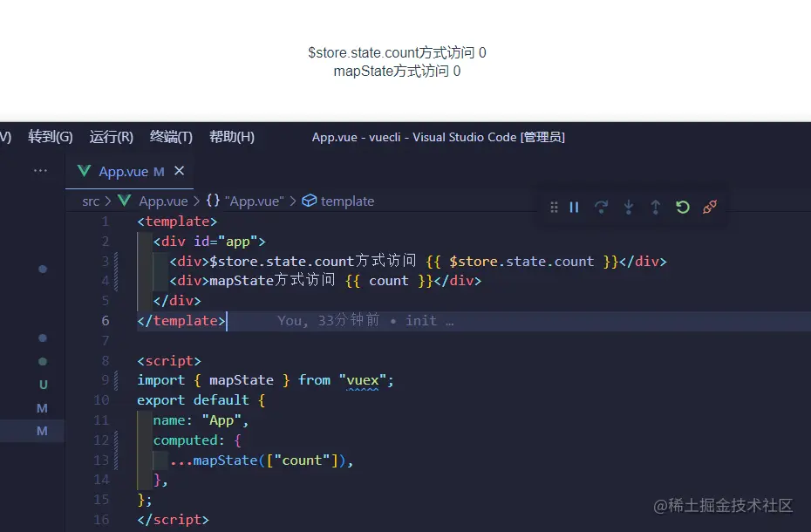
Task: Click line number 13 in gutter
Action: click(101, 460)
